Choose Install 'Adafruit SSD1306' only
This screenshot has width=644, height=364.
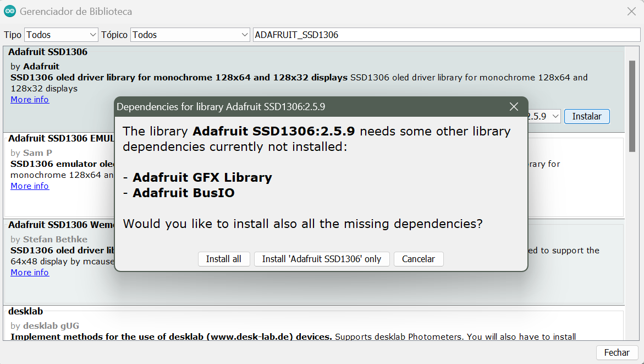point(322,259)
